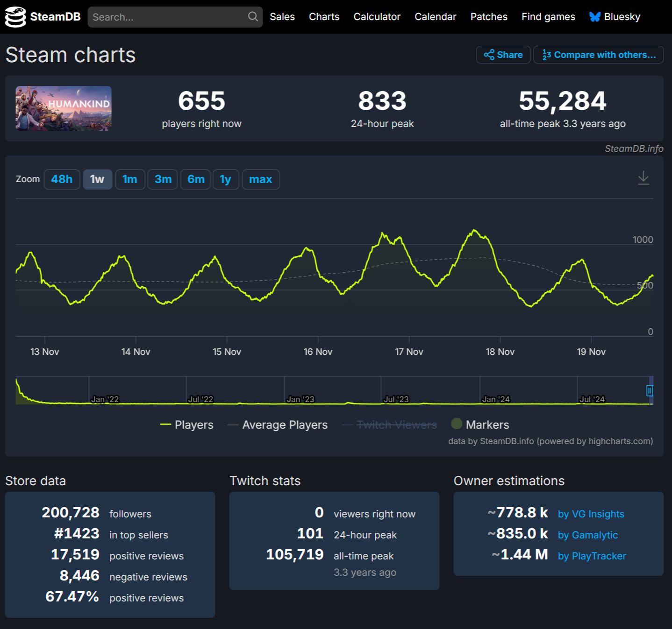Download chart data via arrow icon
This screenshot has width=672, height=629.
tap(643, 178)
